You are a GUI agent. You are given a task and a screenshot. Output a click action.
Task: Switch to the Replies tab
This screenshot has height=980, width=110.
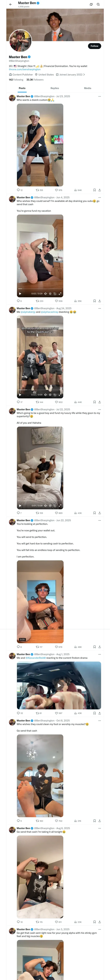coord(55,88)
